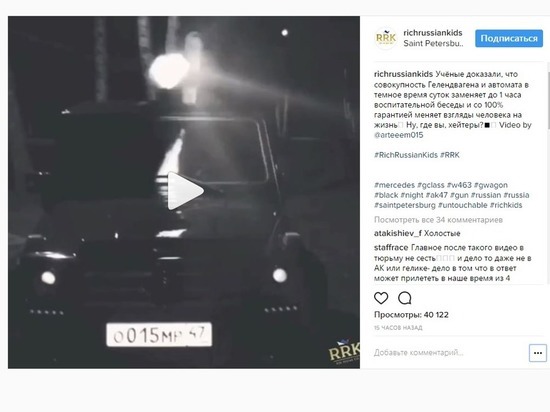Screen dimensions: 550x412
Task: Open the staffrace commenter profile
Action: pyautogui.click(x=391, y=248)
